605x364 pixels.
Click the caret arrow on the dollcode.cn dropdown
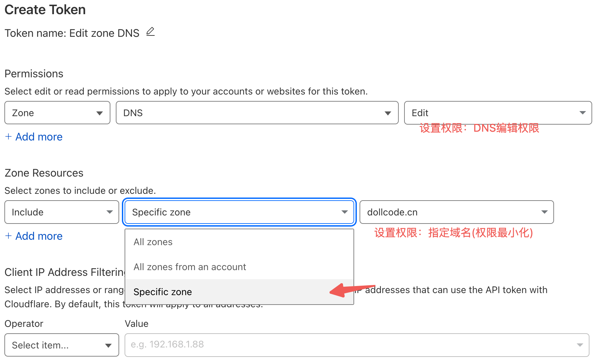pos(544,212)
